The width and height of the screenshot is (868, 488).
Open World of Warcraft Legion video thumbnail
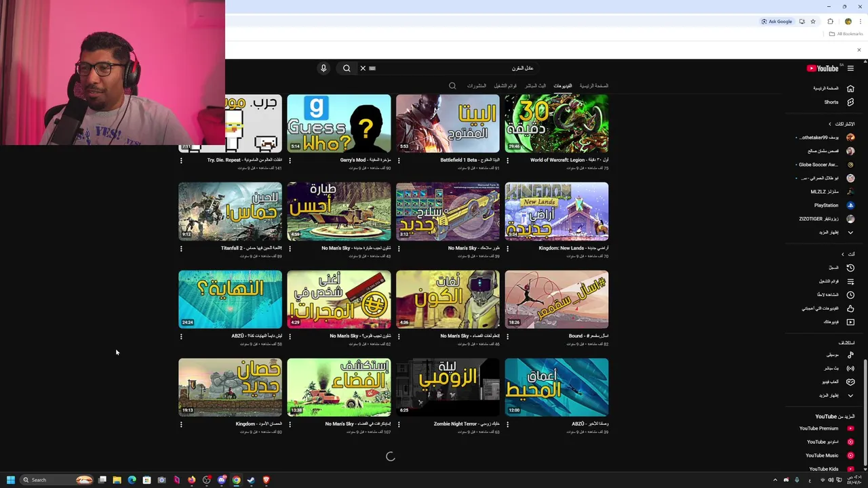pyautogui.click(x=557, y=123)
